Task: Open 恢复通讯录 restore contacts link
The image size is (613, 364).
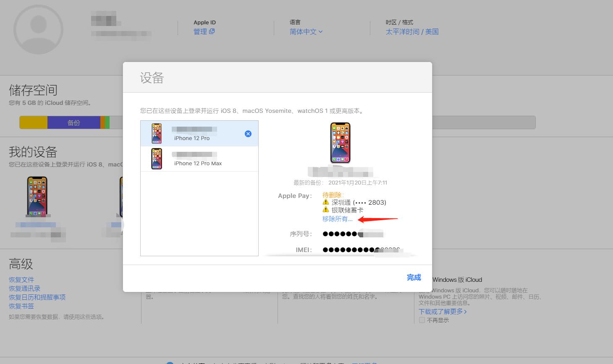Action: [25, 289]
